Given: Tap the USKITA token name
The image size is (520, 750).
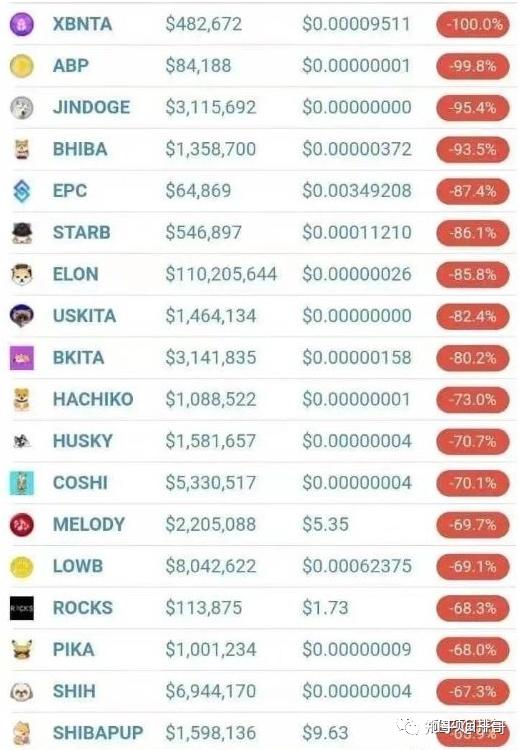Looking at the screenshot, I should pos(84,316).
